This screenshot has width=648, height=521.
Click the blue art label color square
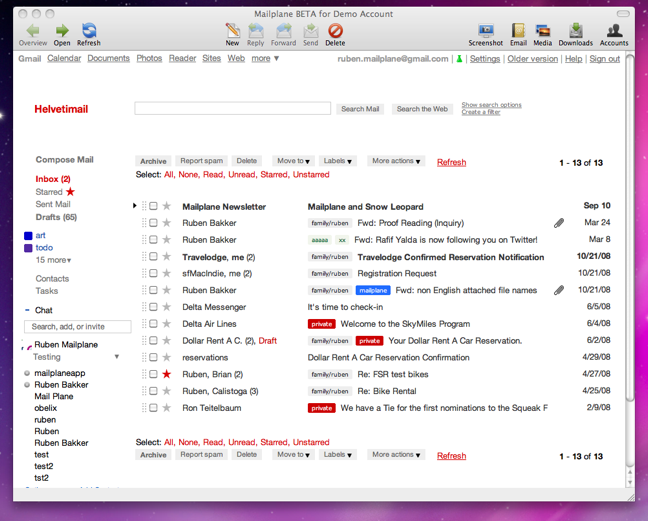point(28,236)
